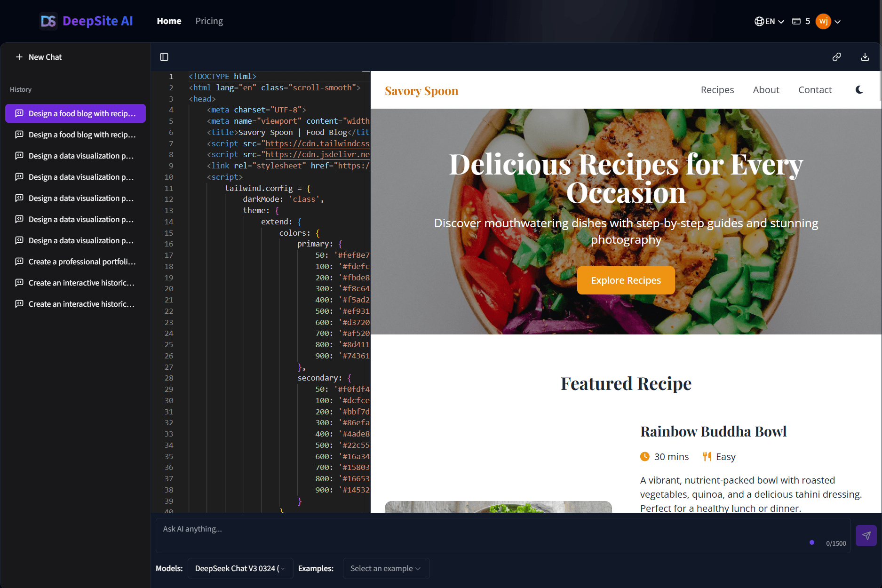Open the DeepSite AI title link
The width and height of the screenshot is (882, 588).
98,21
